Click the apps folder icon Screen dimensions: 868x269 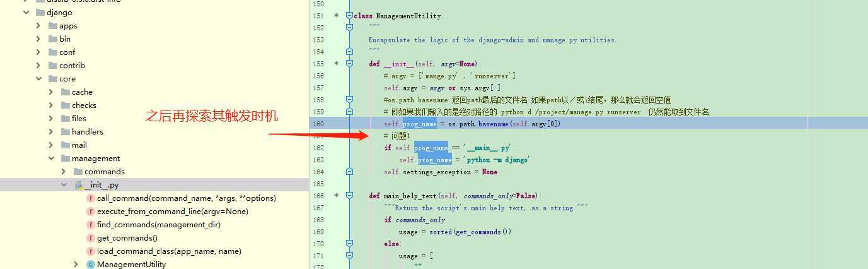52,25
